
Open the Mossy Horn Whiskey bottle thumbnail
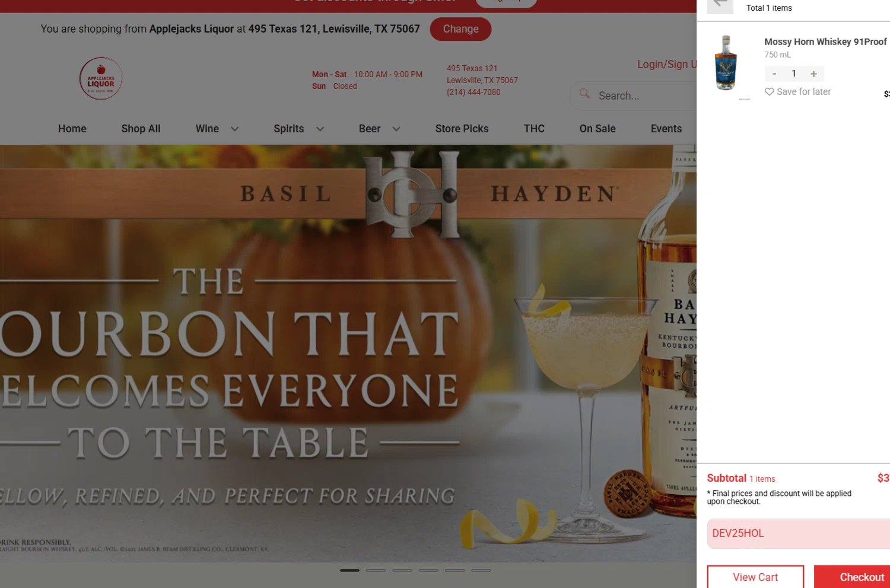[x=726, y=63]
